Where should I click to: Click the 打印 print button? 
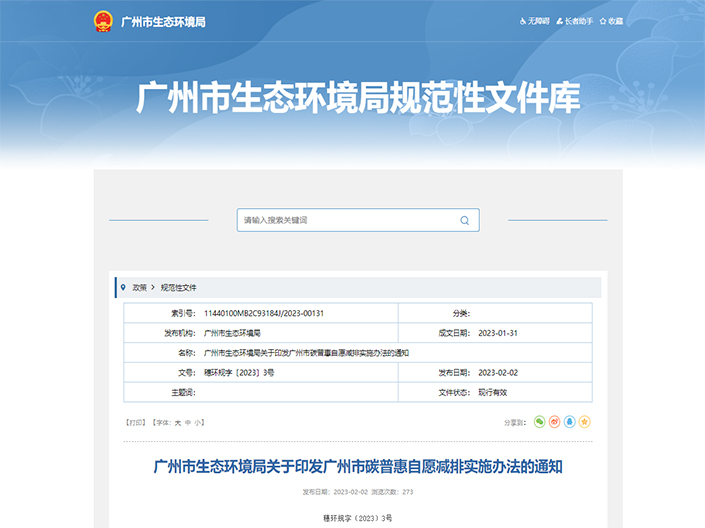click(x=133, y=423)
